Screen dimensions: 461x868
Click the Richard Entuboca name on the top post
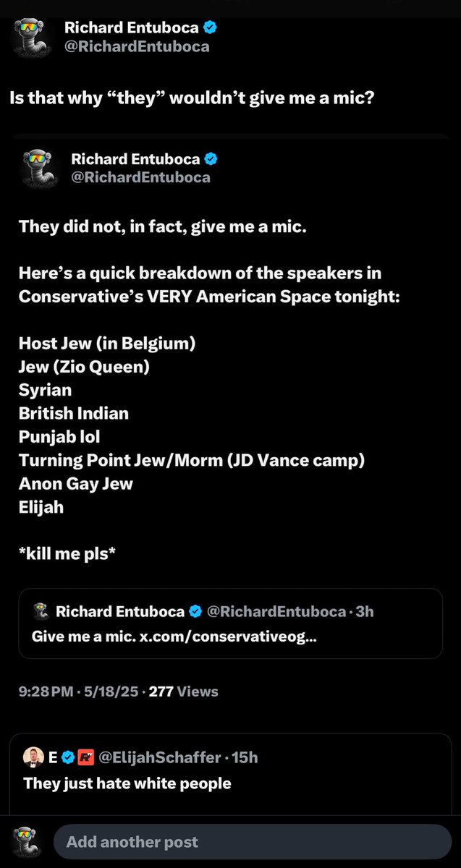pyautogui.click(x=132, y=28)
